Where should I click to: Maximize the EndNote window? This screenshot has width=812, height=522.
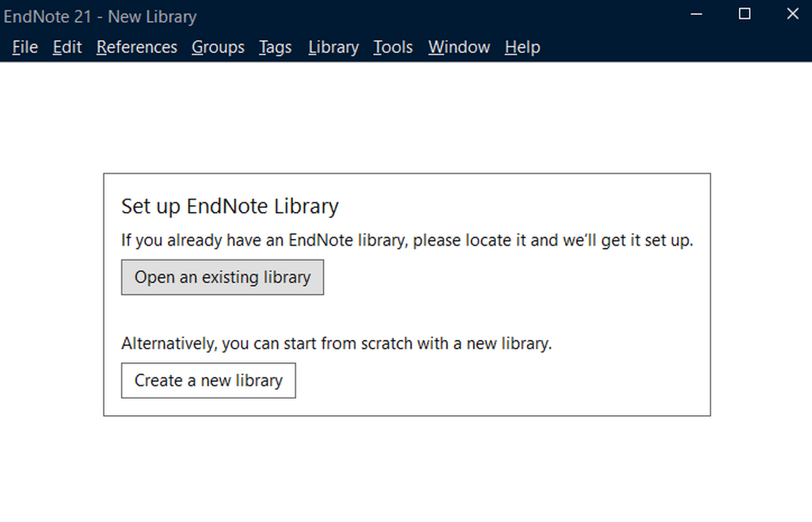click(744, 14)
